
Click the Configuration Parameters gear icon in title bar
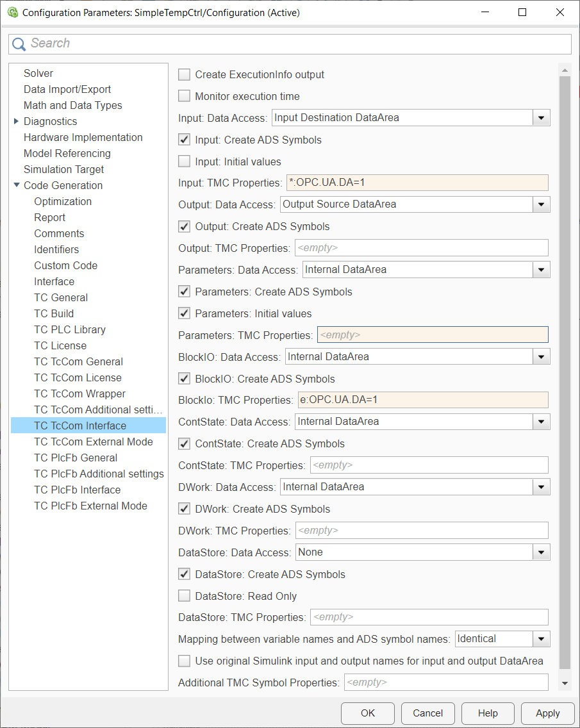13,13
